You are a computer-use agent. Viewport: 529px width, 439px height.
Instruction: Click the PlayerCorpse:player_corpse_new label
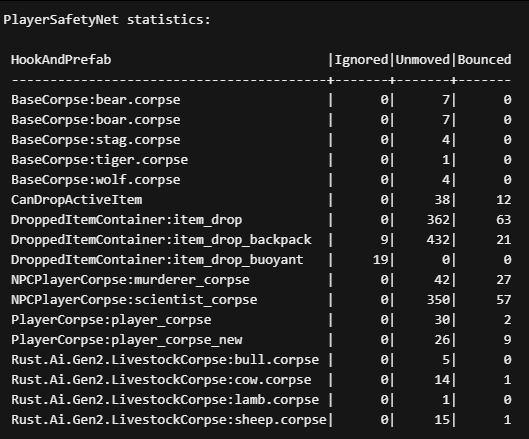127,340
